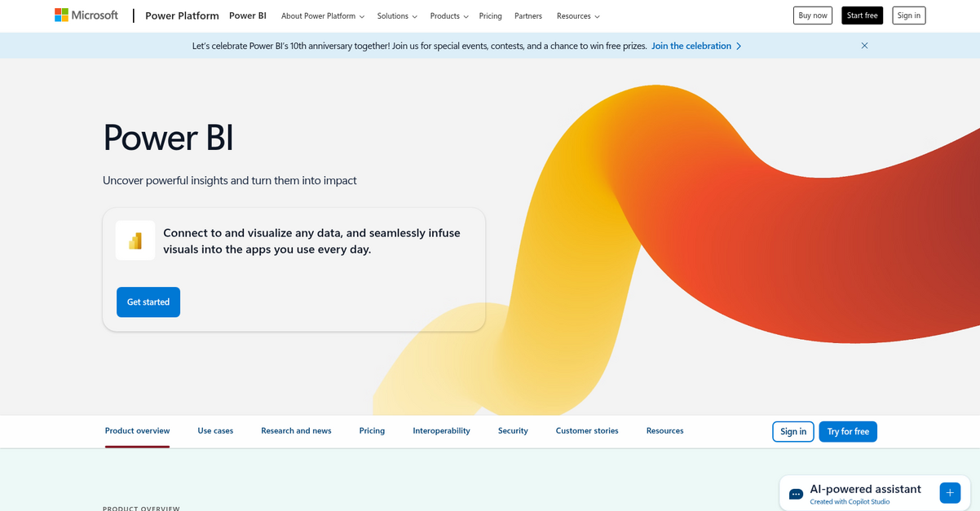Click the Buy now button

coord(813,15)
